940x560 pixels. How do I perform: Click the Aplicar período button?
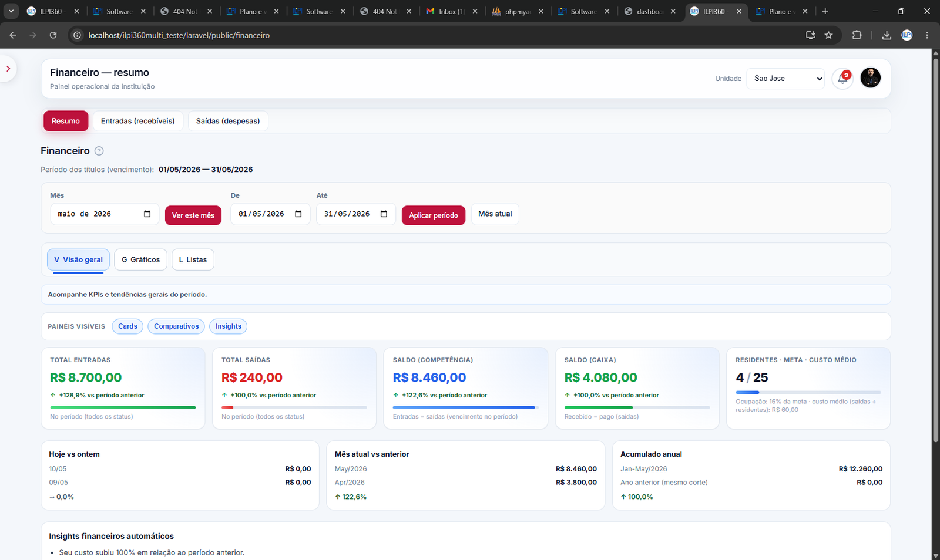pyautogui.click(x=434, y=215)
